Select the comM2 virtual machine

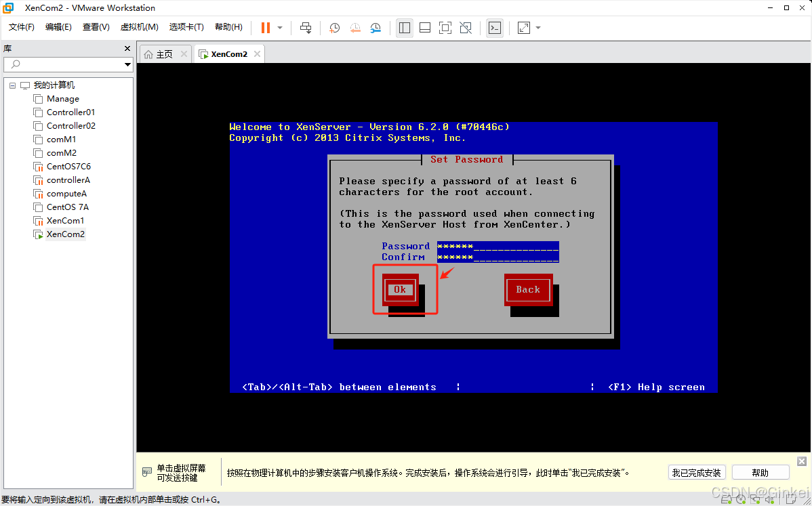click(61, 152)
